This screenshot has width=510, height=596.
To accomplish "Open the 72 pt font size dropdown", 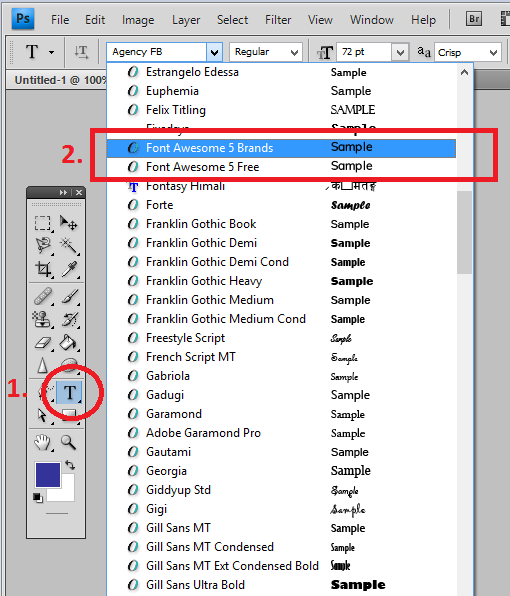I will click(400, 52).
